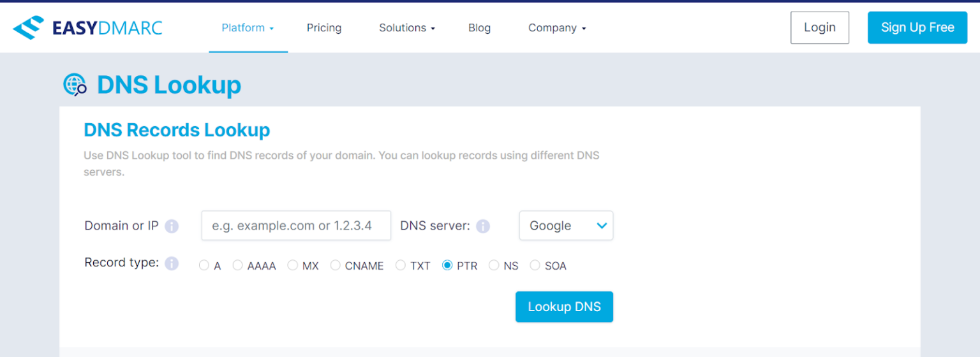Open the Company menu
Image resolution: width=980 pixels, height=357 pixels.
(x=556, y=28)
